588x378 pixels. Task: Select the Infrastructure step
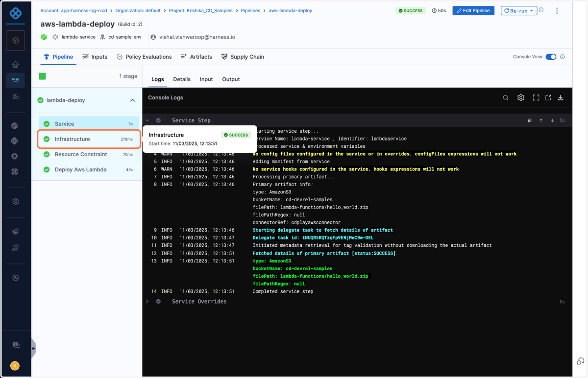coord(89,139)
